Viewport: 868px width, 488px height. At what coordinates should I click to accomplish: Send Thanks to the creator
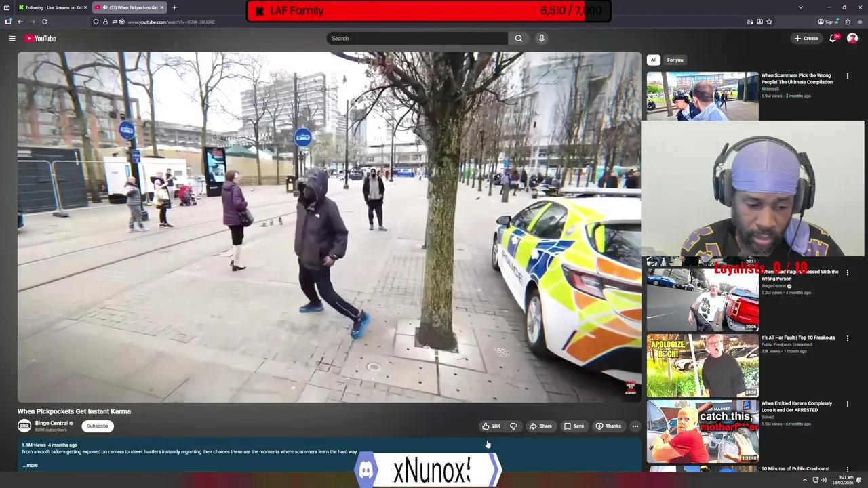click(x=608, y=426)
